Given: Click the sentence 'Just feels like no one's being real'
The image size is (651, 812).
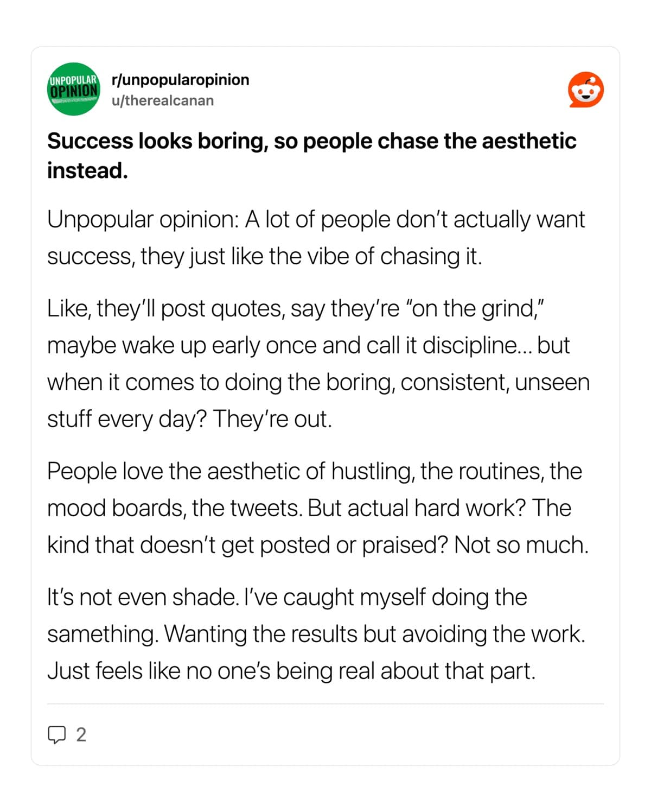Looking at the screenshot, I should click(x=291, y=671).
